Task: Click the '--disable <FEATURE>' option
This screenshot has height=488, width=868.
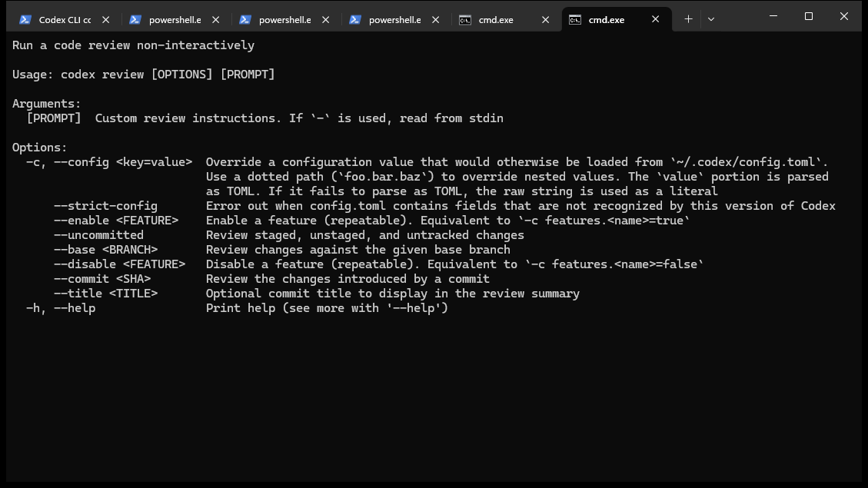Action: 120,264
